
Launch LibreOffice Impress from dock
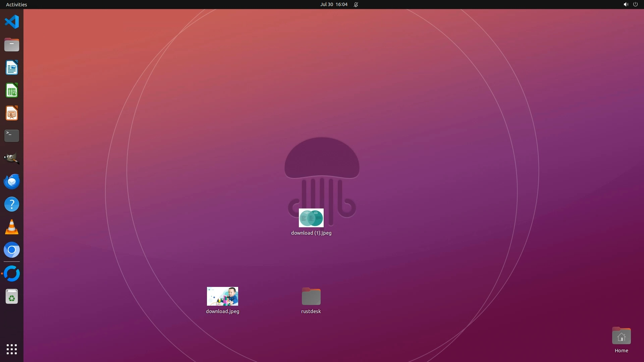click(x=12, y=113)
